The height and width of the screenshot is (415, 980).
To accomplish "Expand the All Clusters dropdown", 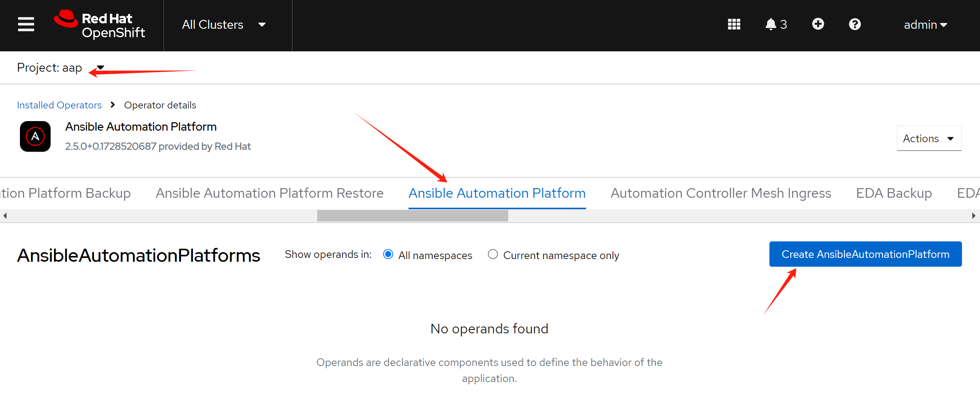I will (224, 25).
